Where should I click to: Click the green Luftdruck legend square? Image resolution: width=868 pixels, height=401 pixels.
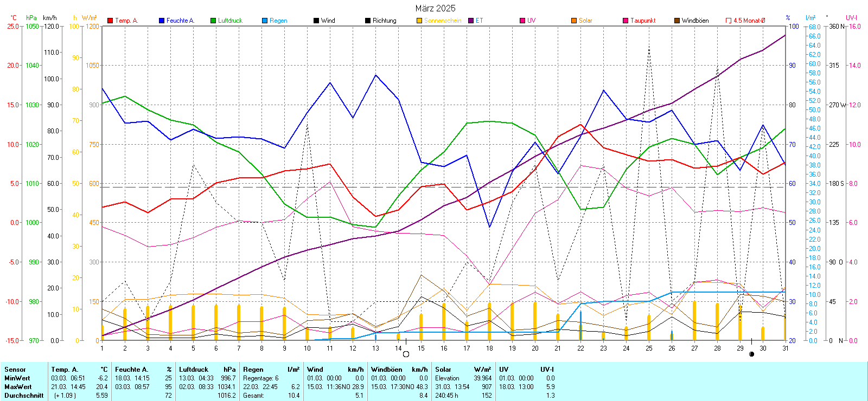tap(213, 21)
